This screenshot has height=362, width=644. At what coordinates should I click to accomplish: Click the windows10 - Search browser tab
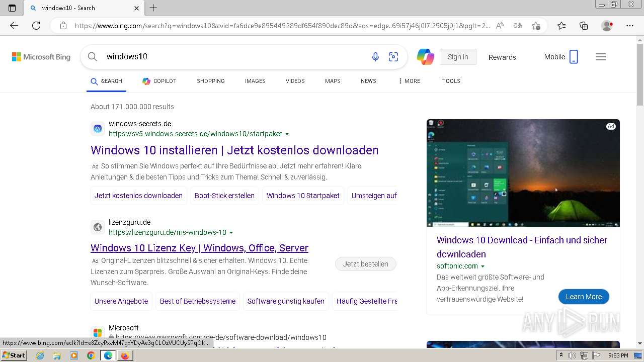85,8
